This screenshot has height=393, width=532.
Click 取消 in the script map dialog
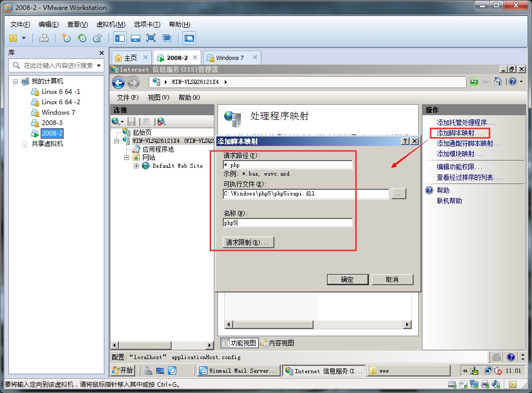pyautogui.click(x=392, y=280)
